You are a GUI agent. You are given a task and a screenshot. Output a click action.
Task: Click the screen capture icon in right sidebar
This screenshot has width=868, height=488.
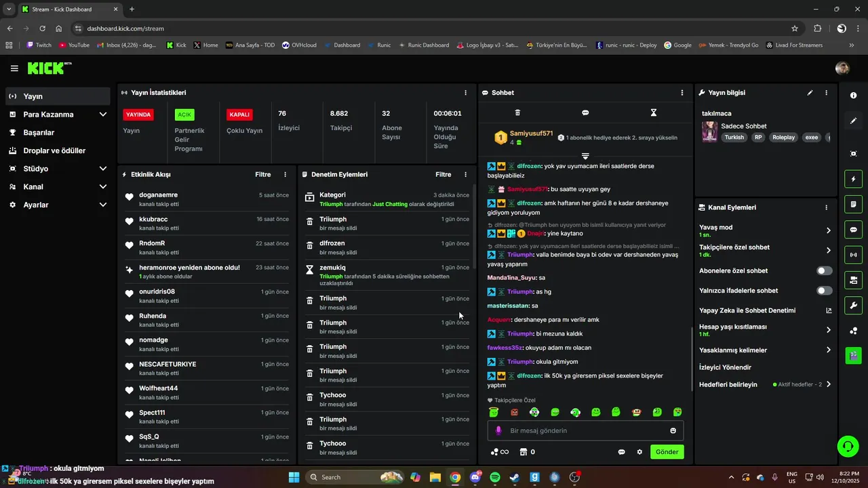point(853,154)
